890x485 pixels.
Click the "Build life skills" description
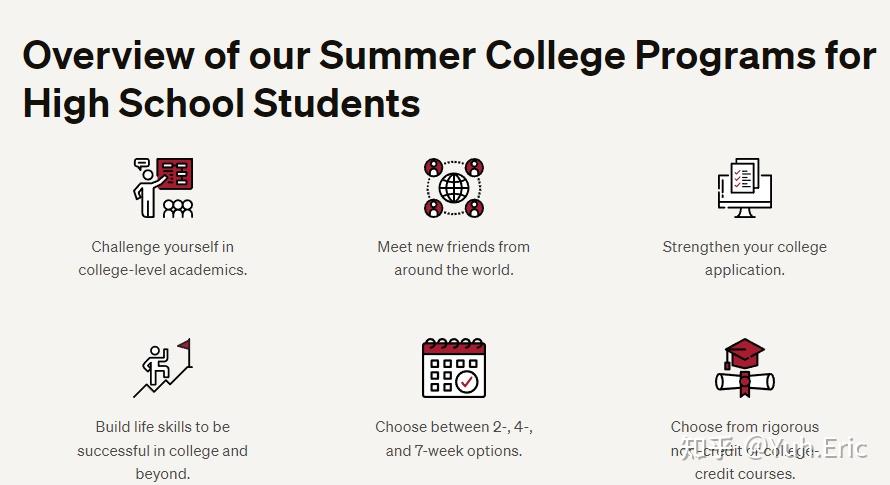tap(163, 450)
